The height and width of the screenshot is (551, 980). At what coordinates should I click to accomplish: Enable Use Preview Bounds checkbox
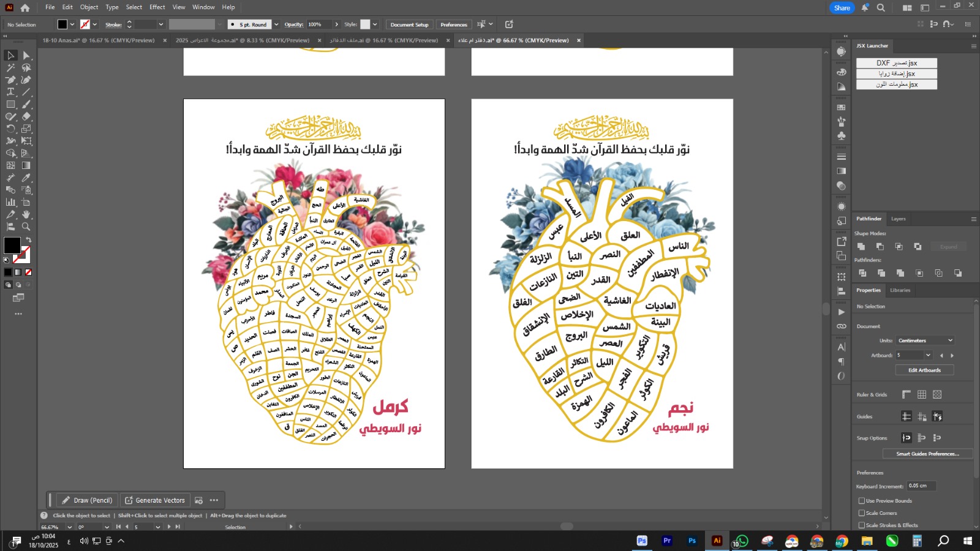[862, 501]
